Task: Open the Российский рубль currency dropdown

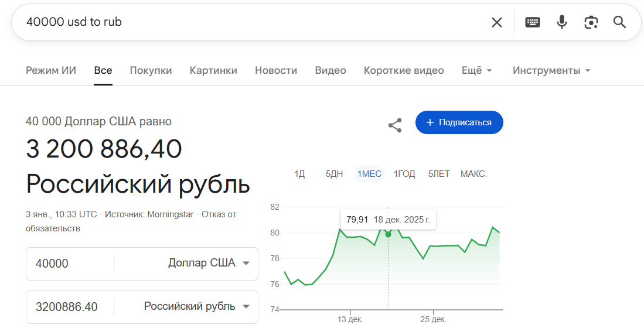Action: tap(196, 307)
